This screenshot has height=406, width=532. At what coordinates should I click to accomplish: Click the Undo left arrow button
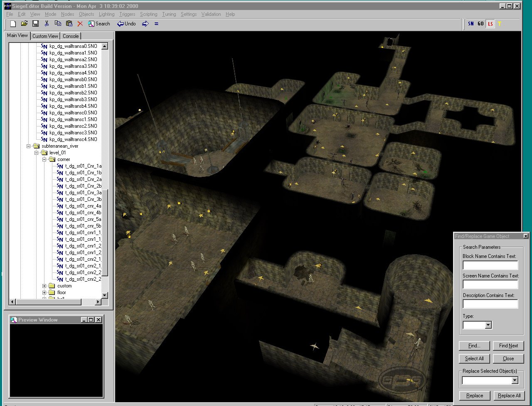tap(126, 24)
